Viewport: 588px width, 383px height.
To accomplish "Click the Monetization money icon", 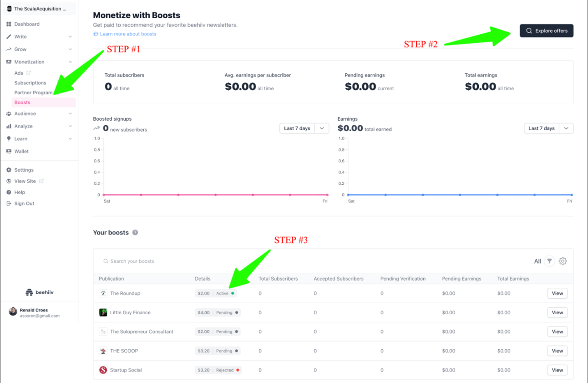I will click(x=9, y=62).
